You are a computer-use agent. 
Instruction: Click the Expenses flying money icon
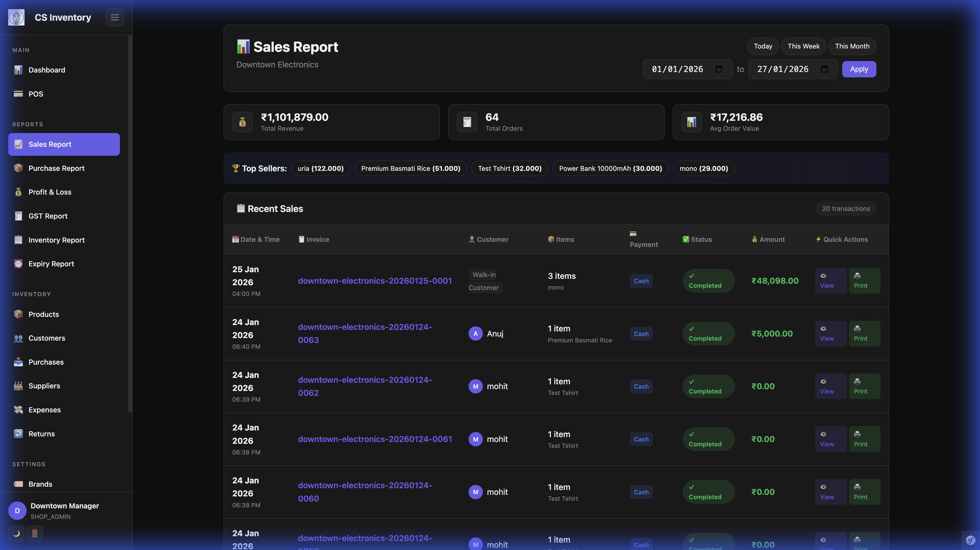tap(18, 410)
